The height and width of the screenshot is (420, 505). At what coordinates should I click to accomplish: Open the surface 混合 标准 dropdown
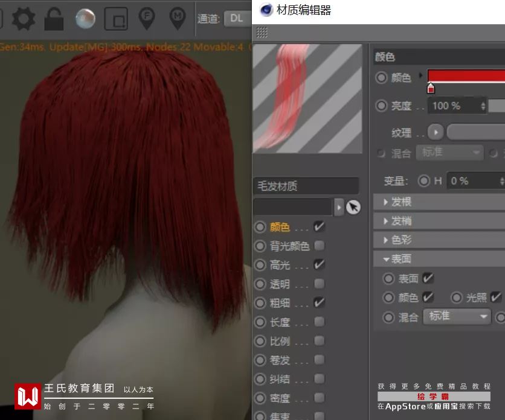457,317
